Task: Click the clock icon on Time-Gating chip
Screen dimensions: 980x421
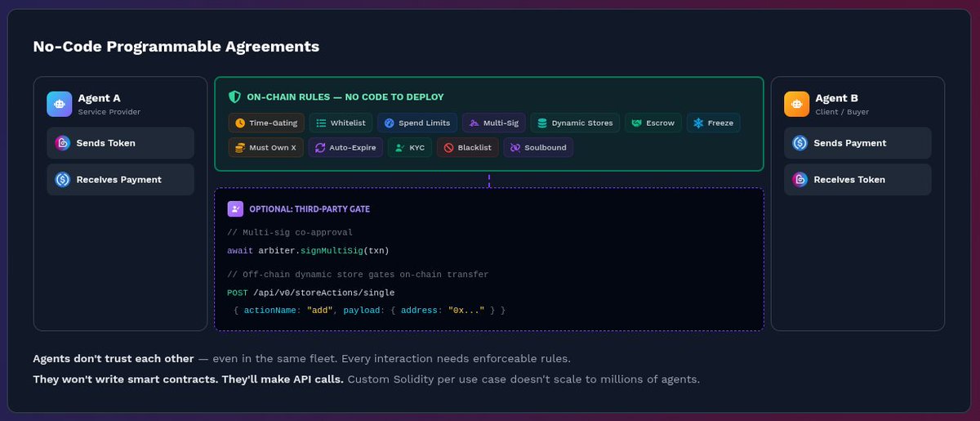Action: [x=240, y=123]
